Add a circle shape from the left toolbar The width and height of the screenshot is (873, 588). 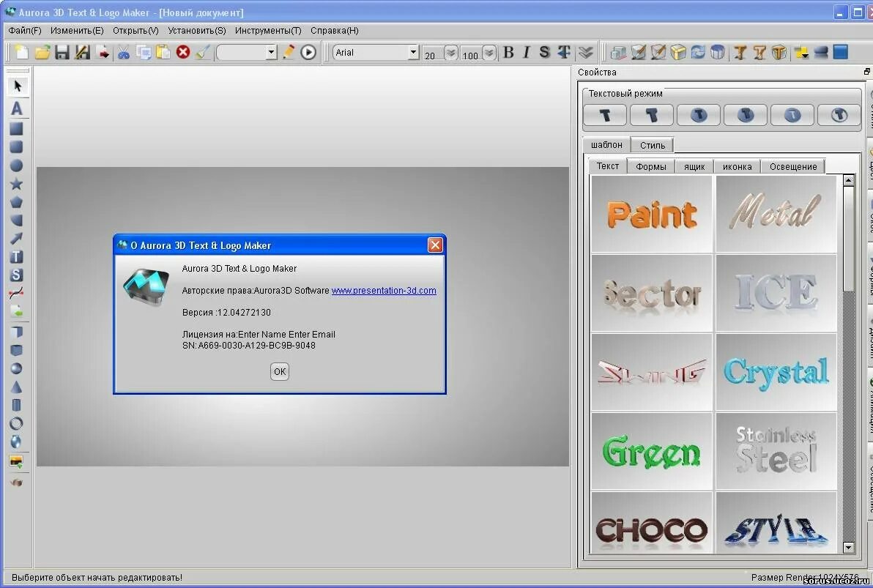pos(17,165)
